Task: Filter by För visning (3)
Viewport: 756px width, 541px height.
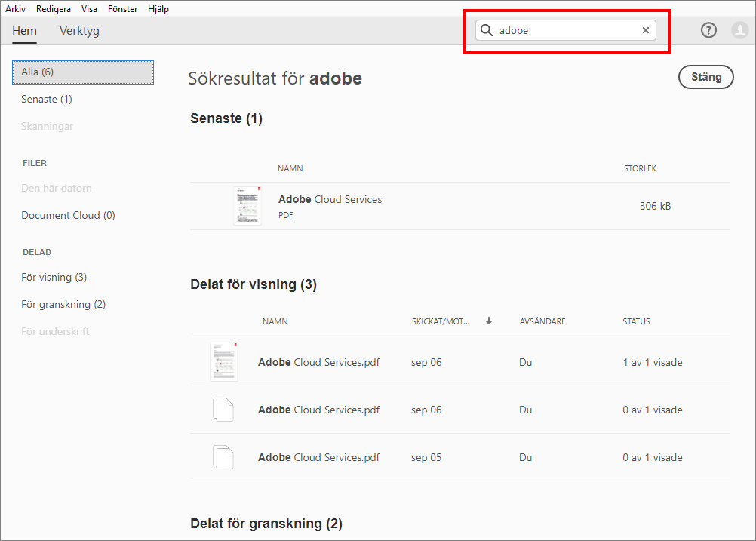Action: pos(54,277)
